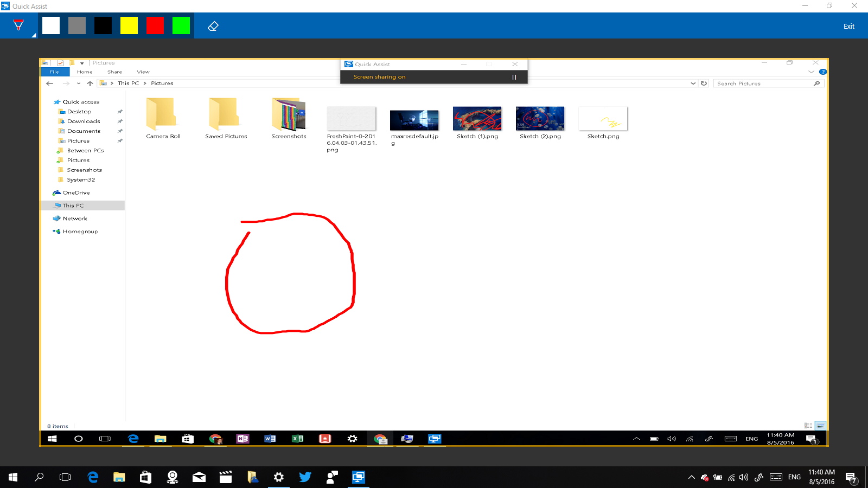The width and height of the screenshot is (868, 488).
Task: Open Excel from the remote taskbar
Action: (298, 439)
